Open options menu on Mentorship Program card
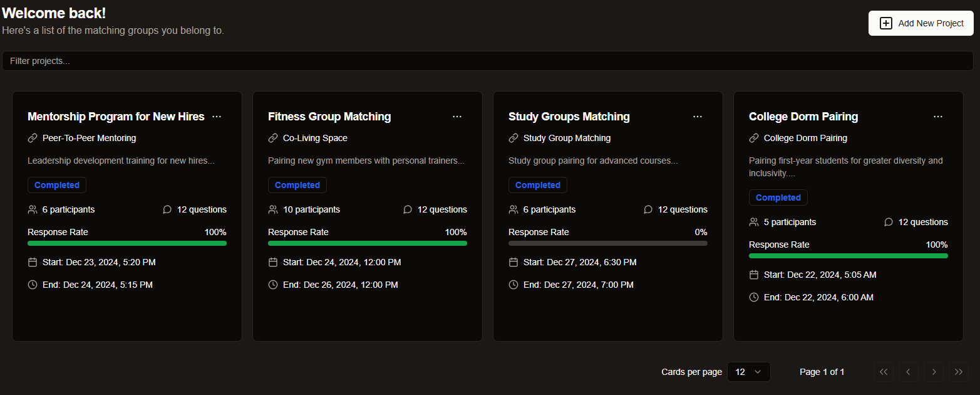The width and height of the screenshot is (980, 395). 217,116
